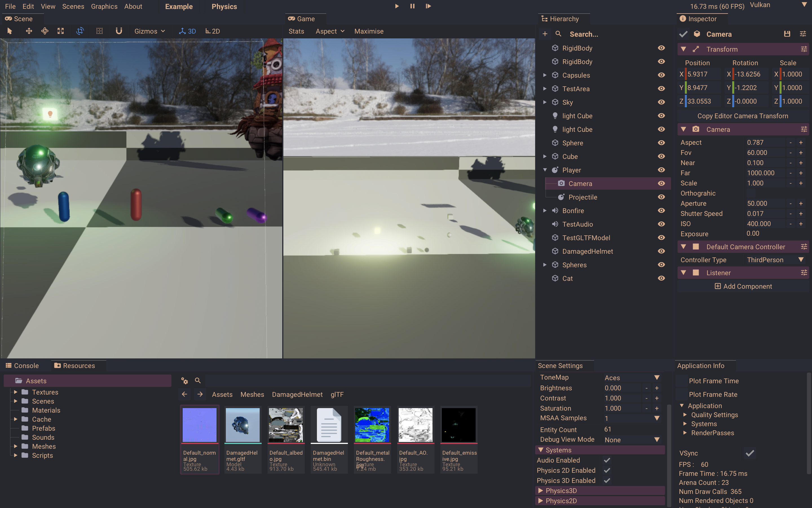
Task: Toggle the VSync checkbox
Action: pos(750,453)
